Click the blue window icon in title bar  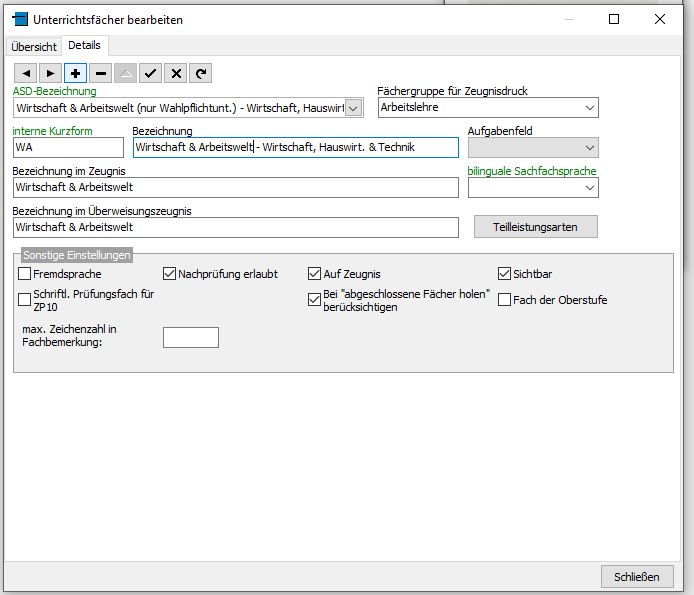point(20,19)
